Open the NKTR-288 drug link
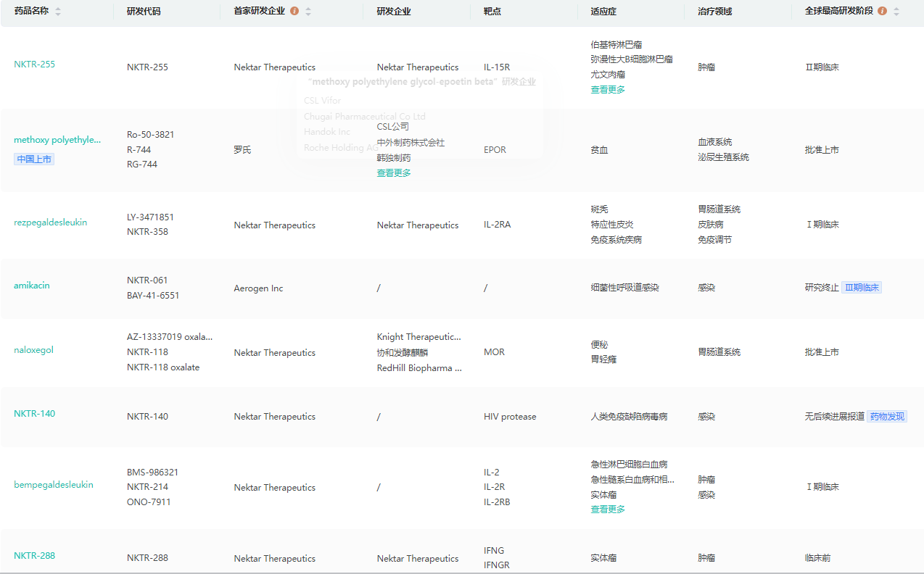924x574 pixels. point(35,556)
